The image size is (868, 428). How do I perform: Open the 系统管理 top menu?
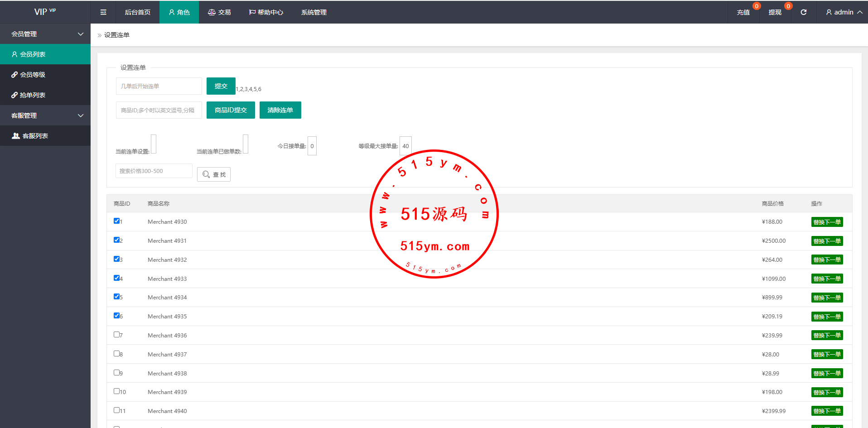click(313, 12)
